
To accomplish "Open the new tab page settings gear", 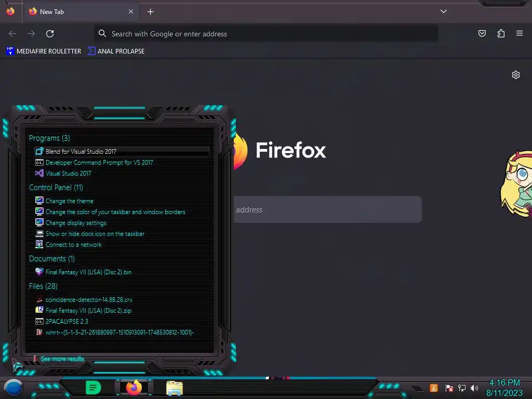I will click(516, 75).
